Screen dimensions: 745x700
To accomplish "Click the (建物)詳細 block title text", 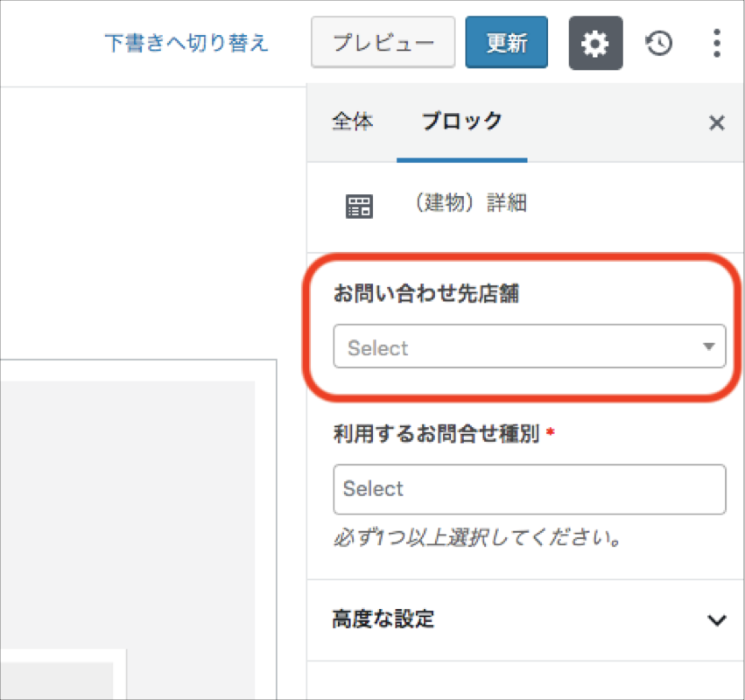I will pos(470,204).
